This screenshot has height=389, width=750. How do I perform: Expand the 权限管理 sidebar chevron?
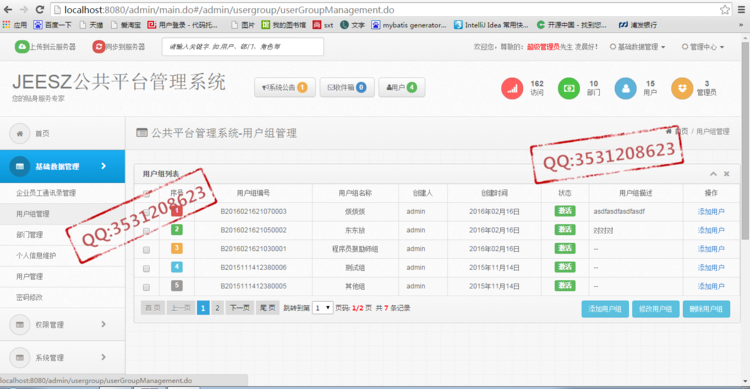(x=104, y=324)
